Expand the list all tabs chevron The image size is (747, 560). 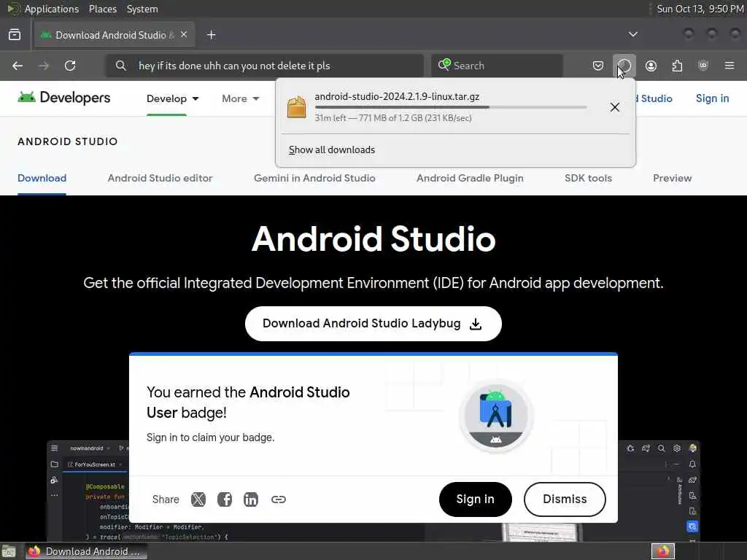pyautogui.click(x=633, y=34)
